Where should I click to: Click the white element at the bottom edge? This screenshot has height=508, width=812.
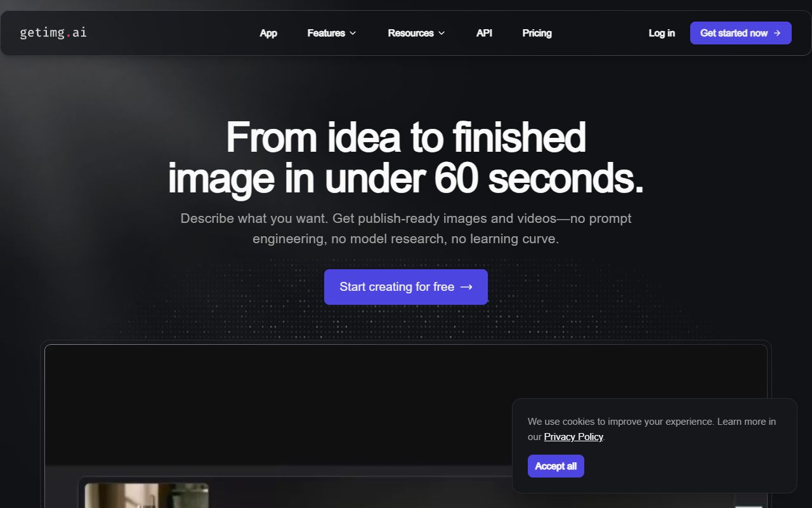[x=750, y=505]
